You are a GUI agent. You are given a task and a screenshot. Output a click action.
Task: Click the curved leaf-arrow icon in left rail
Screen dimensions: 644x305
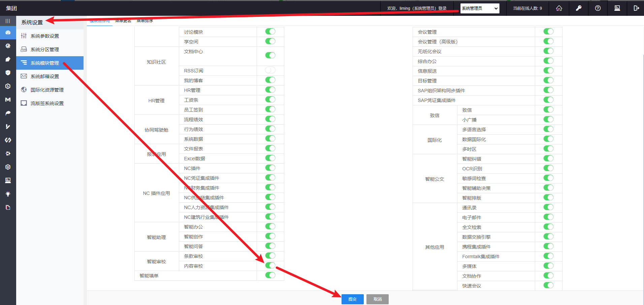pyautogui.click(x=8, y=113)
